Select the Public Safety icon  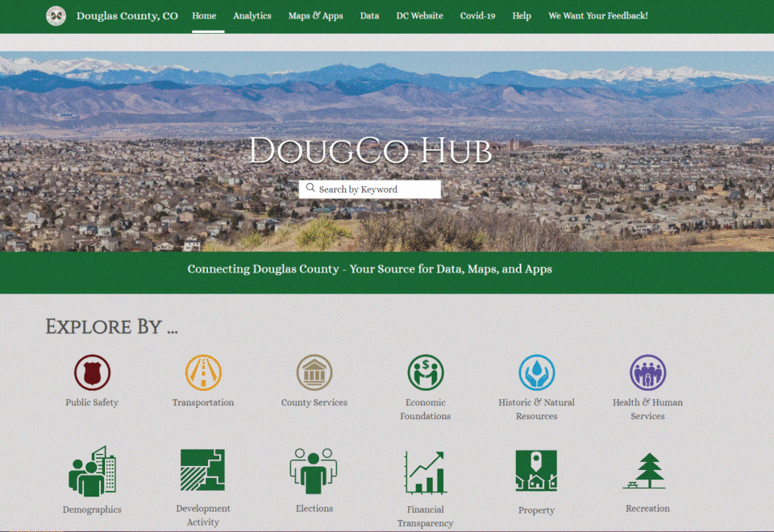(91, 372)
